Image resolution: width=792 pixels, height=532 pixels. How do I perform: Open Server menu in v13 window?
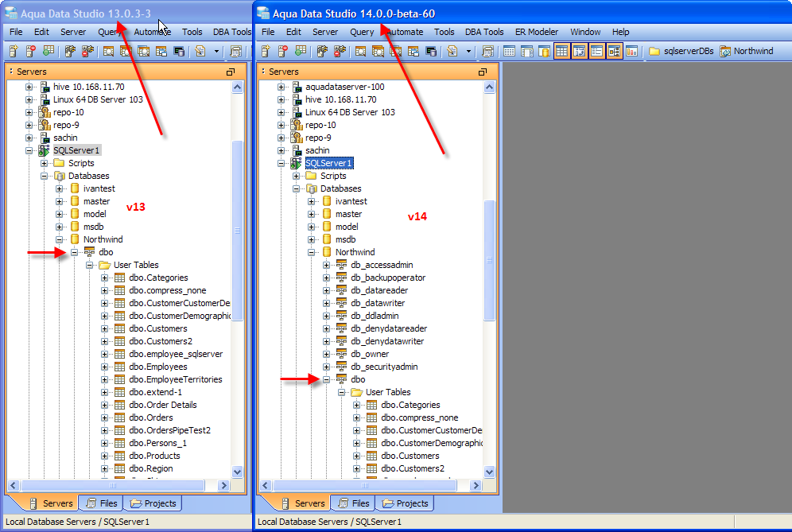(73, 32)
